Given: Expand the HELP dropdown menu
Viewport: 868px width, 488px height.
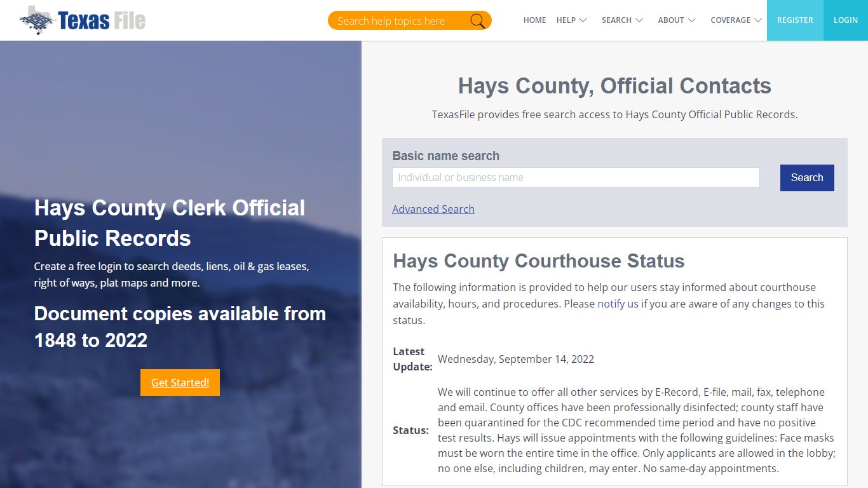Looking at the screenshot, I should pos(571,20).
